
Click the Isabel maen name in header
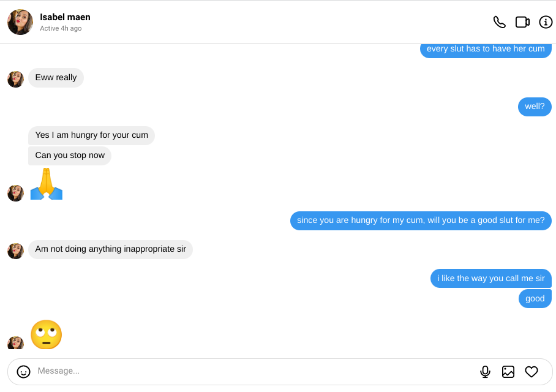click(x=65, y=17)
